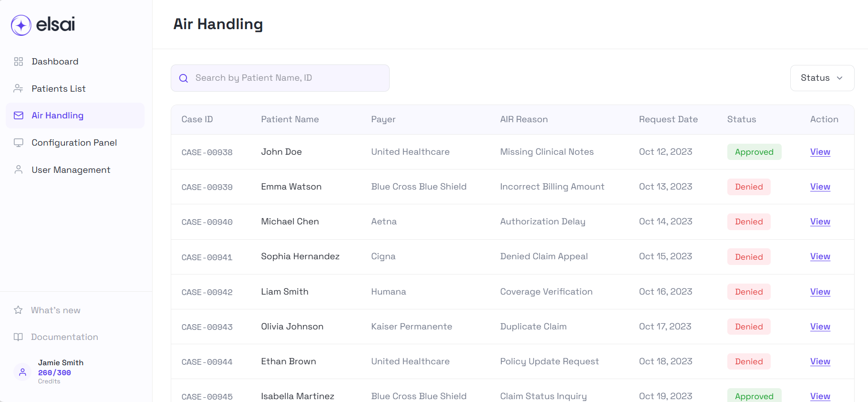View Sophia Hernandez's case
The image size is (868, 402).
[820, 256]
